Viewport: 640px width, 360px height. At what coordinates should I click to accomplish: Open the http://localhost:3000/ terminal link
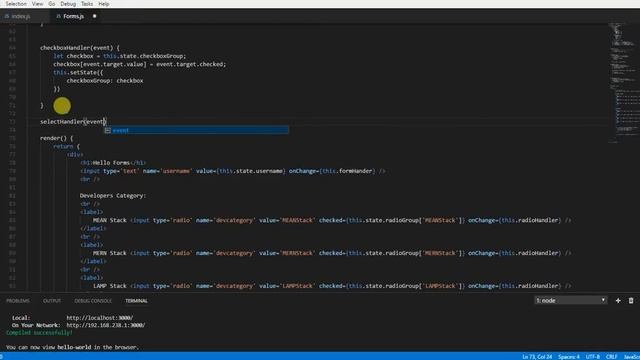[x=100, y=318]
